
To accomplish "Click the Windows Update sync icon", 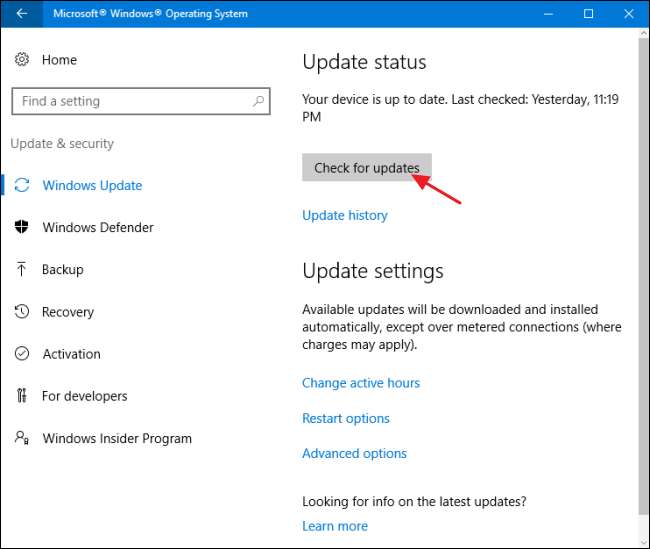I will tap(22, 185).
